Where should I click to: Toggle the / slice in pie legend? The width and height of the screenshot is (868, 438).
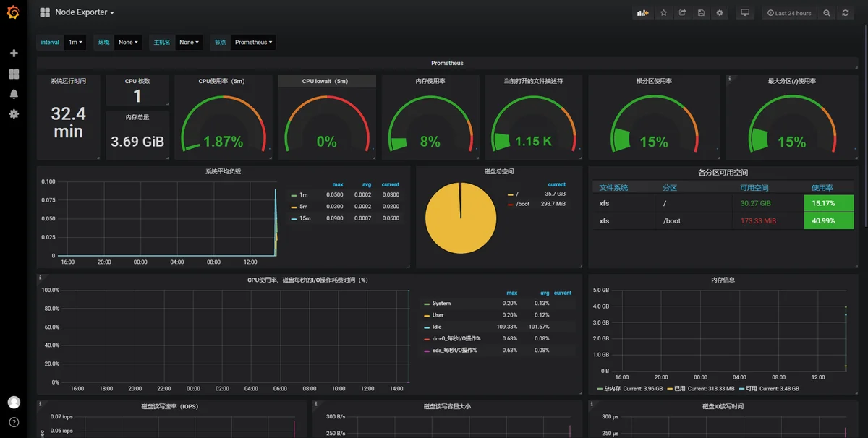coord(516,194)
